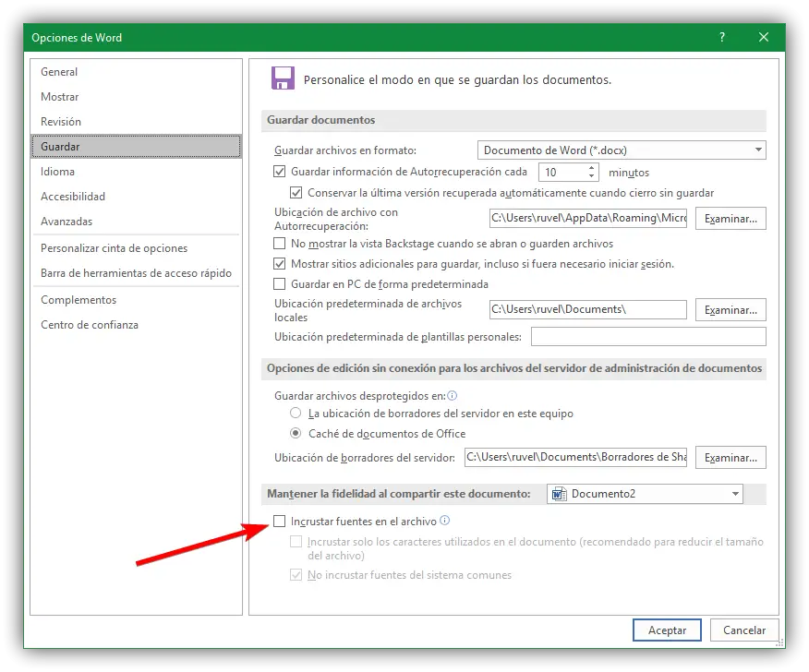Open the Accesibilidad category
This screenshot has height=672, width=809.
pyautogui.click(x=136, y=196)
